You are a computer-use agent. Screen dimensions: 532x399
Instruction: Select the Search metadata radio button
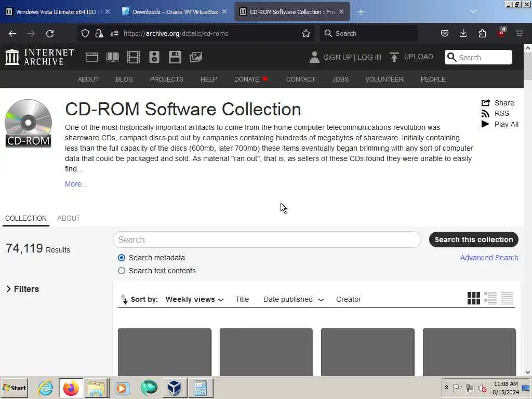122,258
